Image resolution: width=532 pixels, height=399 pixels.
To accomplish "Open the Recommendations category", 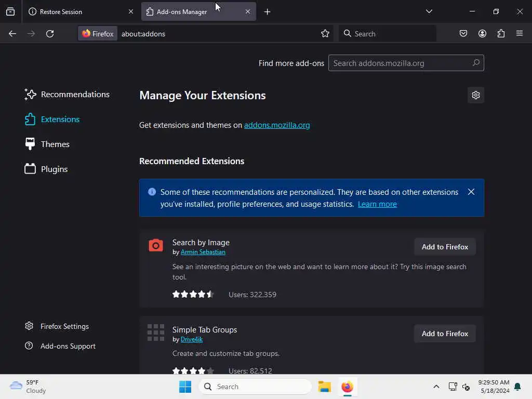I will (67, 95).
